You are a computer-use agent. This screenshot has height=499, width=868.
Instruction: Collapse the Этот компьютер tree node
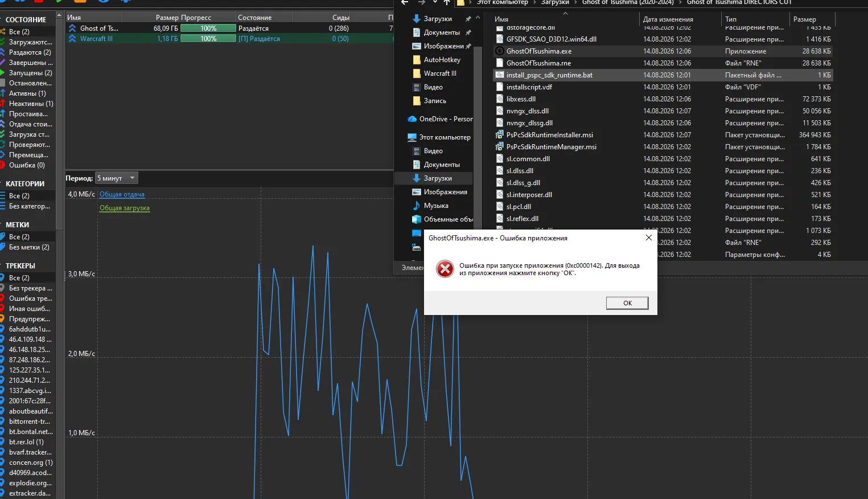pyautogui.click(x=402, y=137)
